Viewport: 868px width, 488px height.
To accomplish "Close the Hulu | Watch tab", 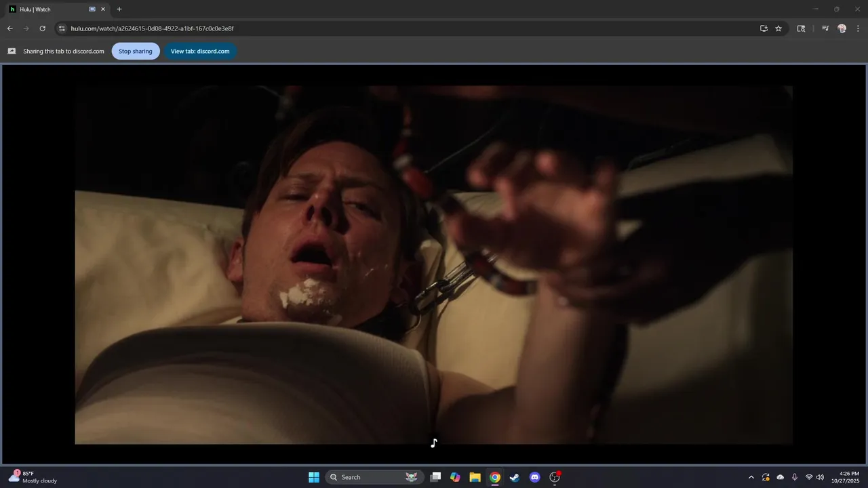I will coord(103,9).
